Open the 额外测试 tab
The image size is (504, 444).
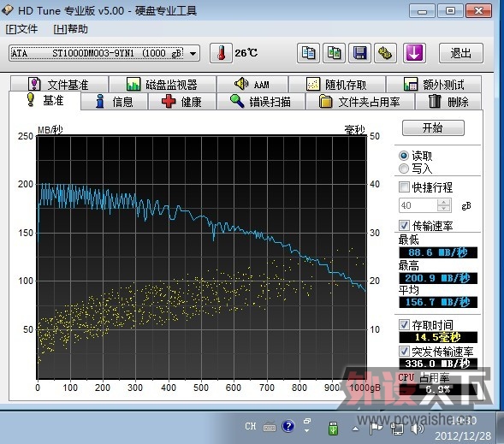[434, 85]
